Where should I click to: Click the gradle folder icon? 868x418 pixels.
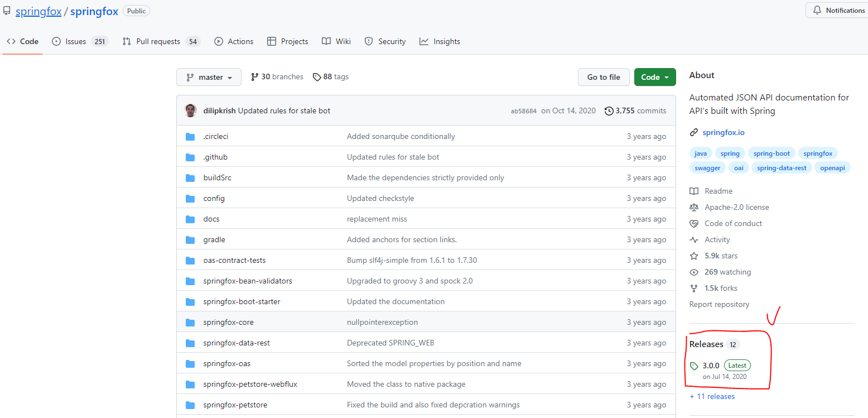click(x=190, y=240)
